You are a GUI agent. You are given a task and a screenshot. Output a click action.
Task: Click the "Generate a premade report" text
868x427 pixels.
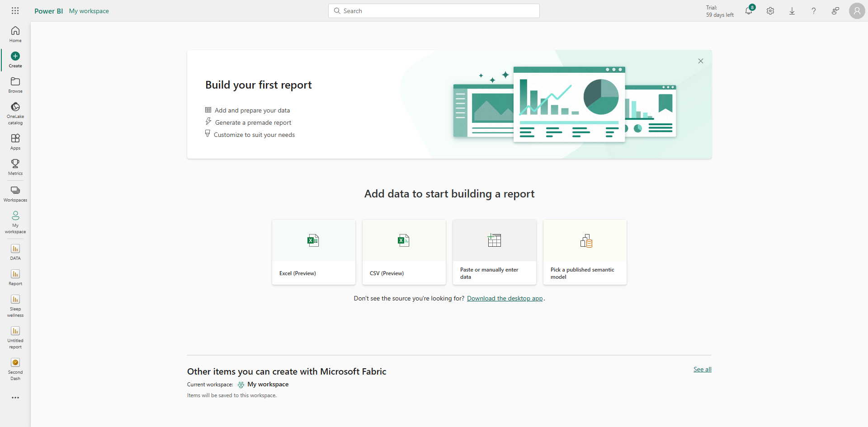click(x=253, y=122)
